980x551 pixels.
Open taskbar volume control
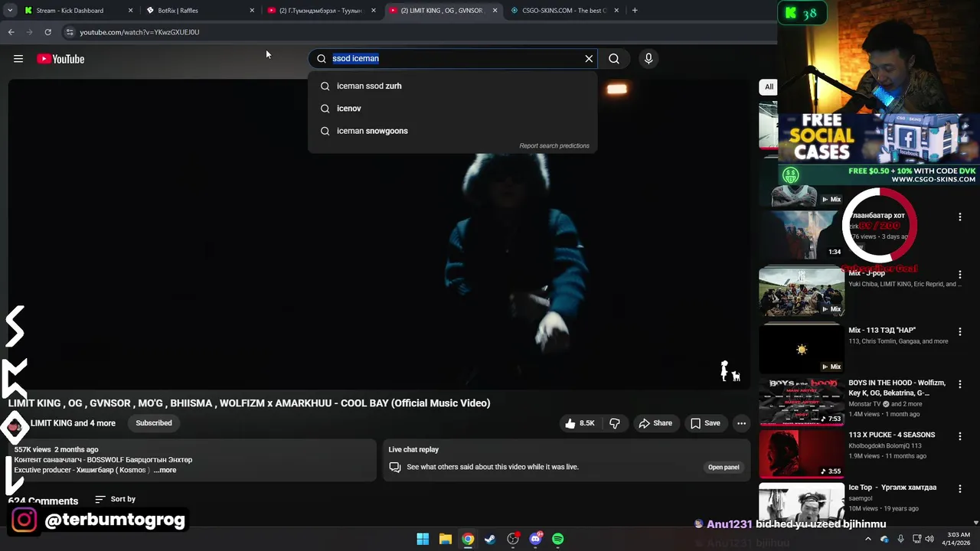click(929, 539)
